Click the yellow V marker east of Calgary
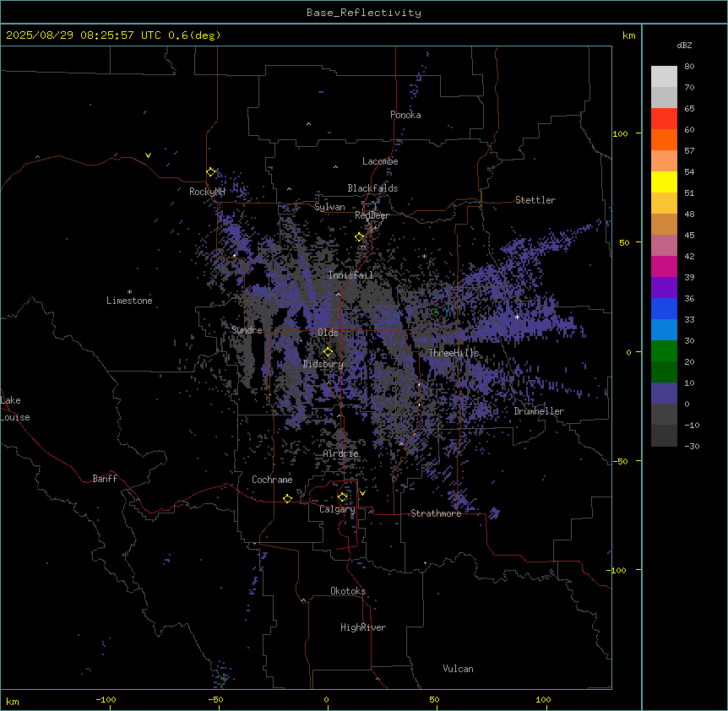728x711 pixels. click(x=362, y=493)
